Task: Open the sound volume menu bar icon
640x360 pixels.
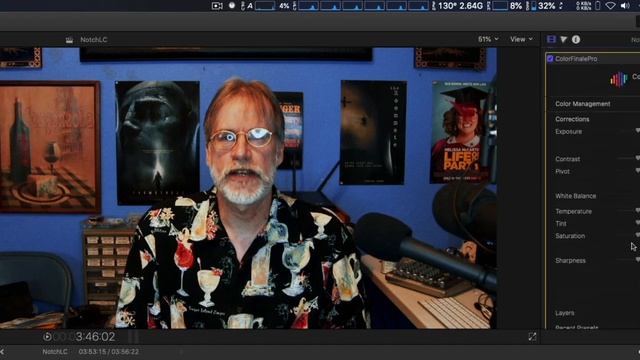Action: pos(625,6)
